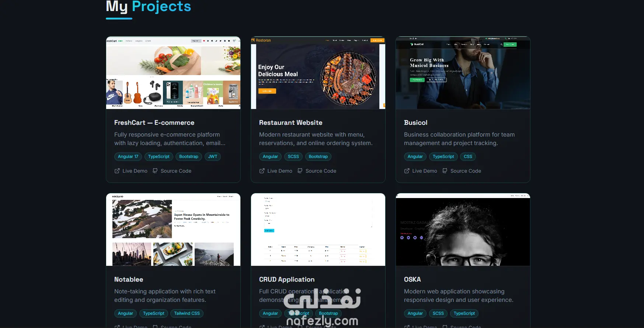Screen dimensions: 644x328
Task: Click the Restaurant Website Source Code icon
Action: click(x=300, y=171)
